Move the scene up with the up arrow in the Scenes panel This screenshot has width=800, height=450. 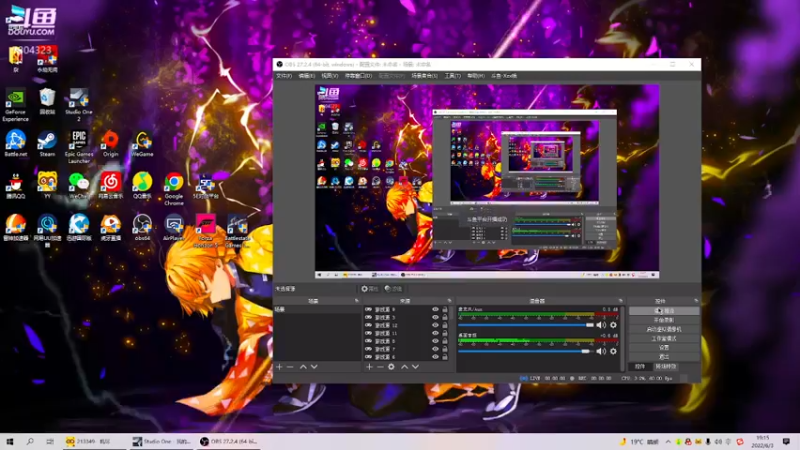tap(303, 367)
